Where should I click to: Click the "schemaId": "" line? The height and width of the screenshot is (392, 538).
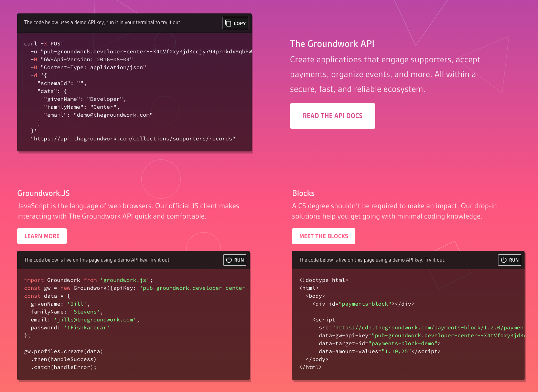point(62,83)
